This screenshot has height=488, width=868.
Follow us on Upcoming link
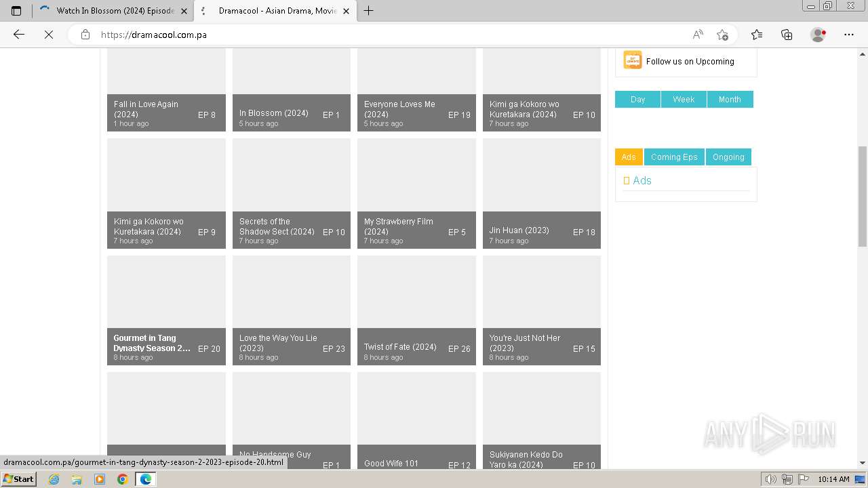pyautogui.click(x=690, y=61)
